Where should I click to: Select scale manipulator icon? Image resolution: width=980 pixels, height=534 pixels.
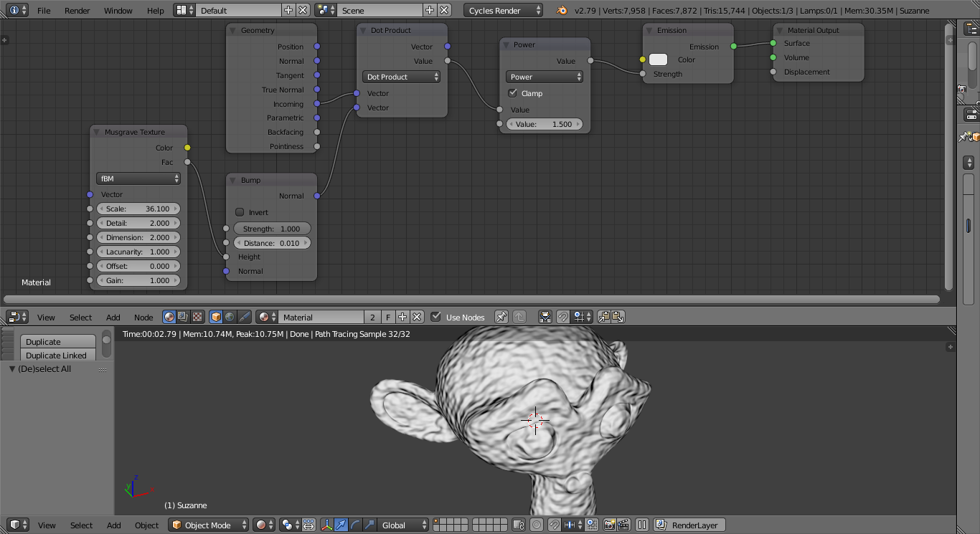pos(369,525)
